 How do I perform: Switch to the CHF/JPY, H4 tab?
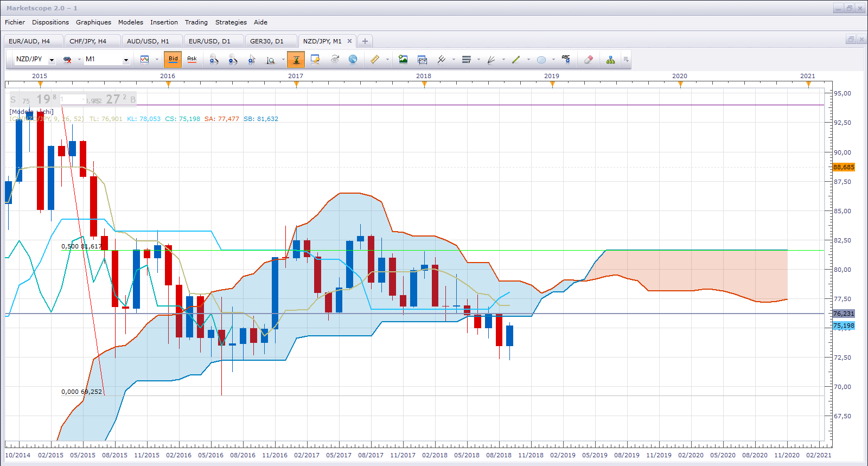pos(92,41)
